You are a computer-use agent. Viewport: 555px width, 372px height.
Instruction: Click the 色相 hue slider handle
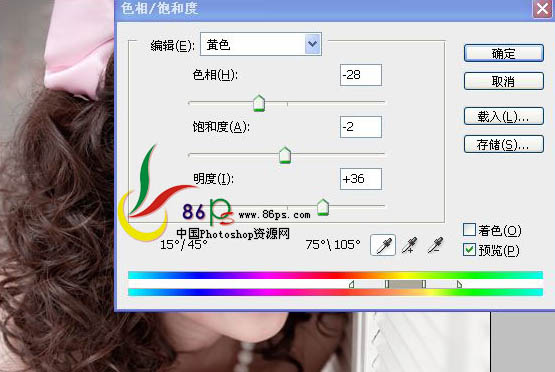coord(259,103)
